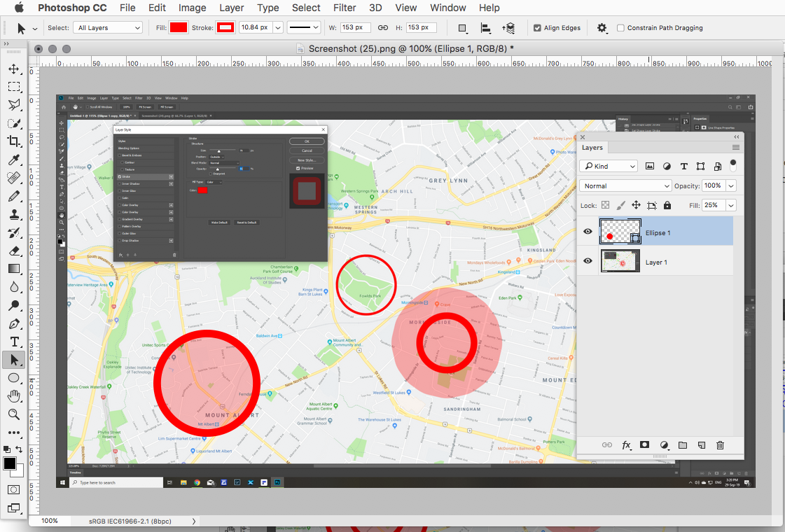Choose the Type tool

tap(14, 342)
